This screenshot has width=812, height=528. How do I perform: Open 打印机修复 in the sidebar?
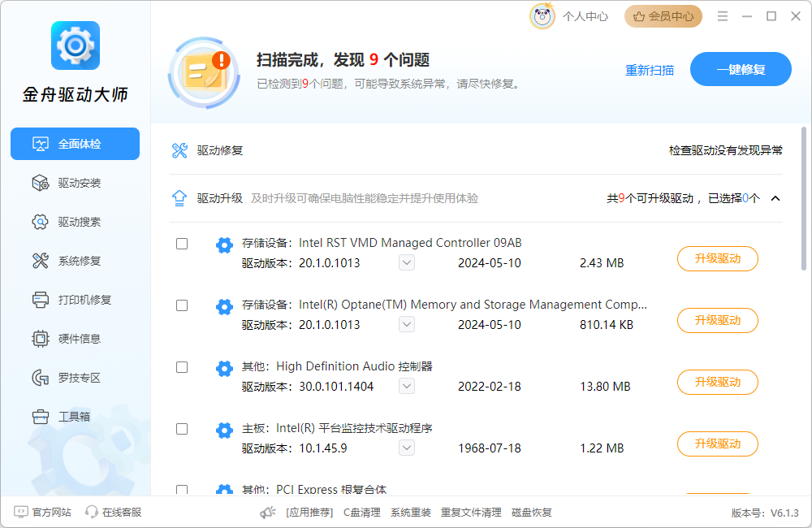75,300
